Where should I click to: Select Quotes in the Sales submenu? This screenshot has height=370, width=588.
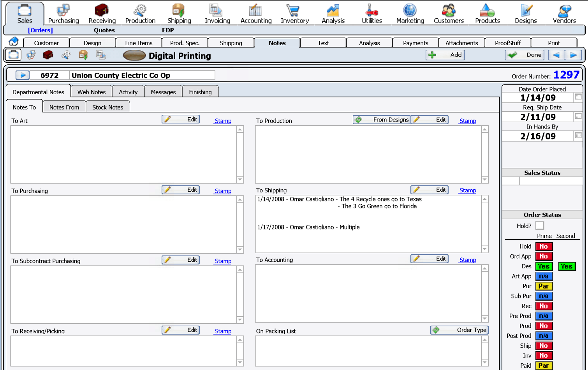pos(104,30)
